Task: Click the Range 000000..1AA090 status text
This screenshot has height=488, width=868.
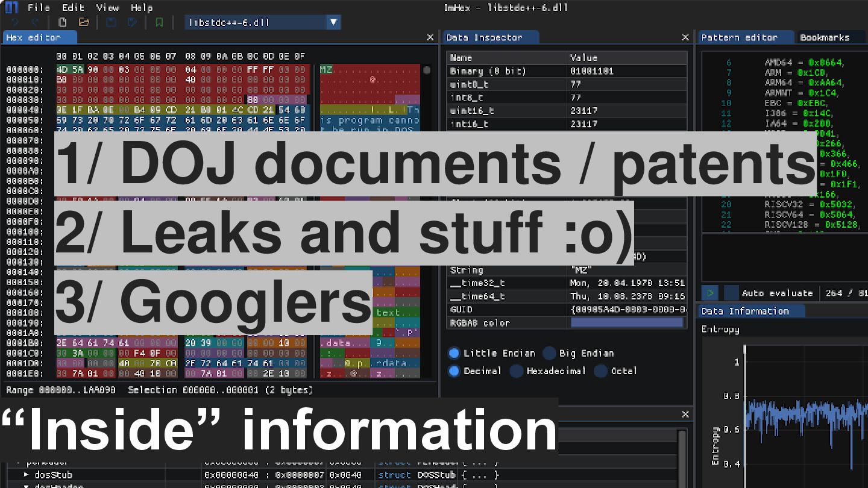Action: point(61,390)
